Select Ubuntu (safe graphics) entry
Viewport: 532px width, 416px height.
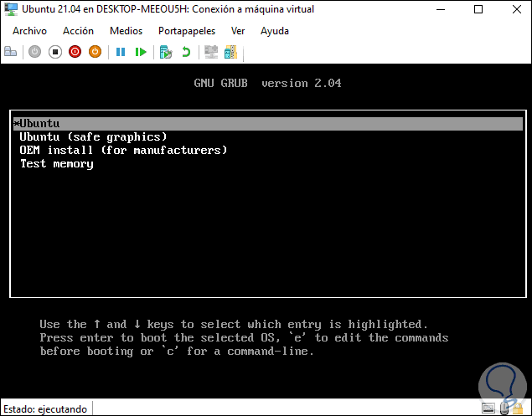click(x=93, y=137)
